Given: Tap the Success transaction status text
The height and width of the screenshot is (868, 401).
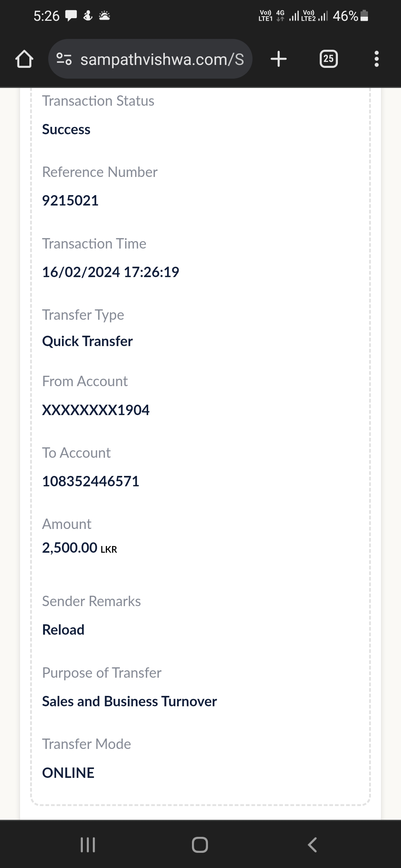Looking at the screenshot, I should coord(66,129).
